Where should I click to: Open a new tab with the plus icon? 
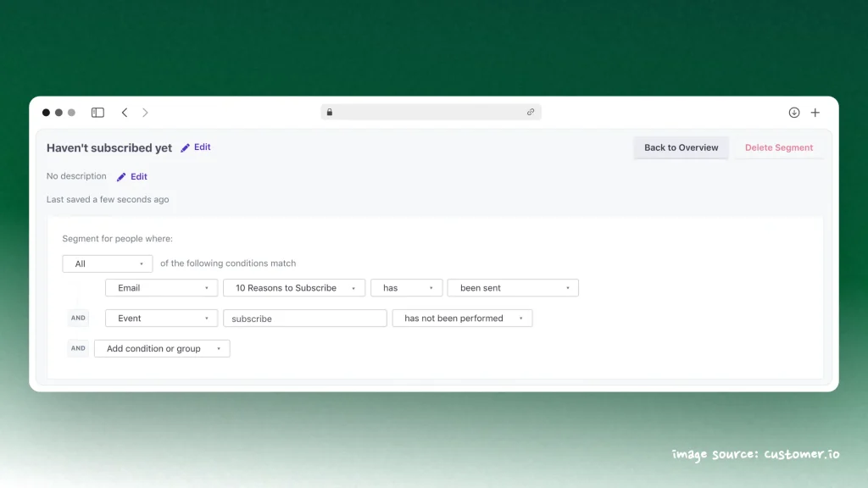click(815, 112)
